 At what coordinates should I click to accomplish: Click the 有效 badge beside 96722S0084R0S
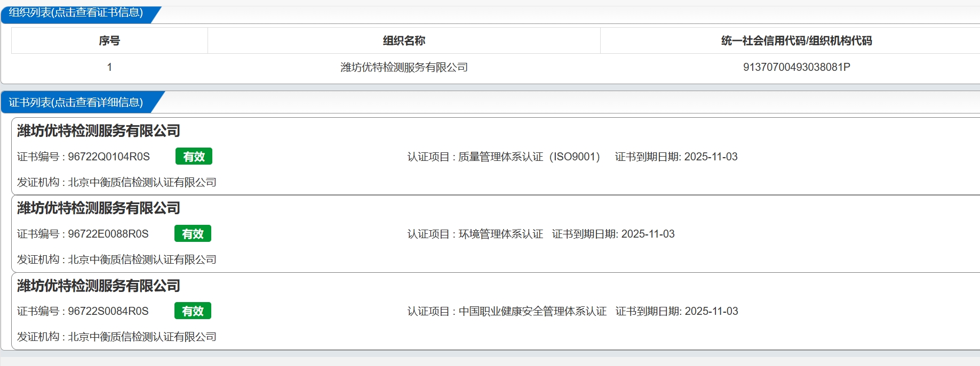[x=193, y=311]
